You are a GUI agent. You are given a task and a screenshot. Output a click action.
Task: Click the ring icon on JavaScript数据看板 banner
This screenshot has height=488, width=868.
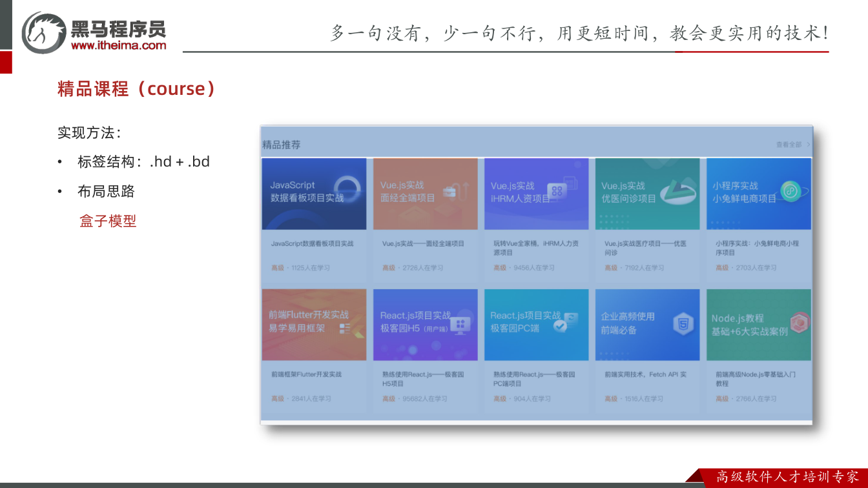click(x=349, y=190)
